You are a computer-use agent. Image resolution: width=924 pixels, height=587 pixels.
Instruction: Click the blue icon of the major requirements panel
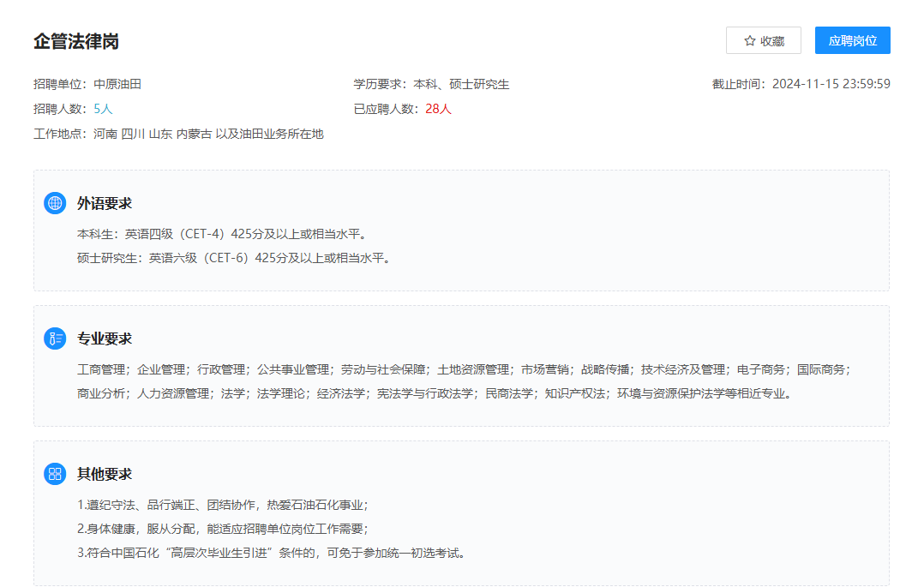[57, 338]
